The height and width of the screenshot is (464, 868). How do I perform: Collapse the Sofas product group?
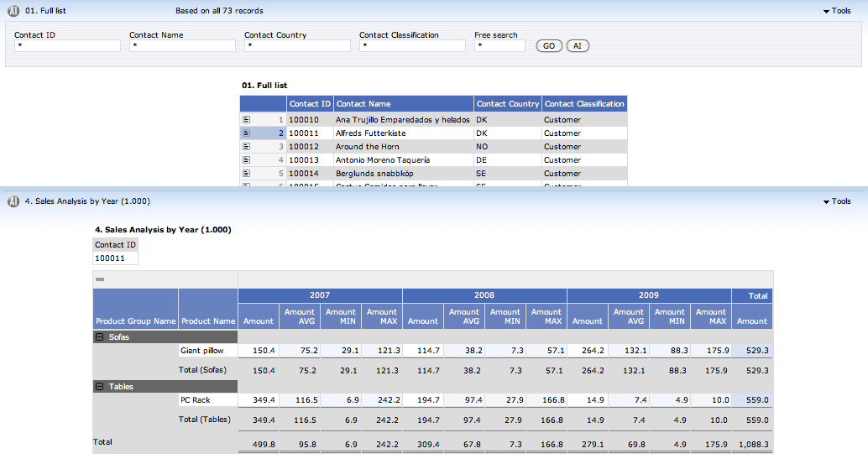[100, 336]
